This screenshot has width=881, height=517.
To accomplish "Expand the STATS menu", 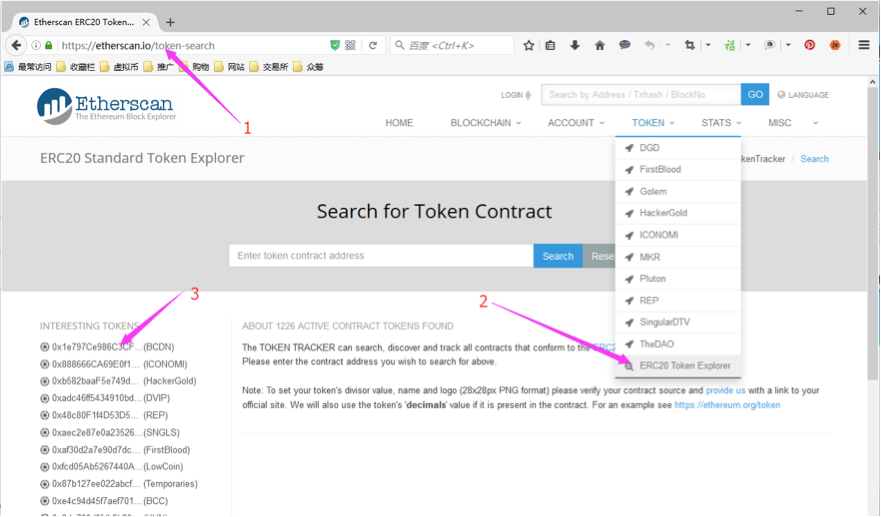I will point(721,123).
